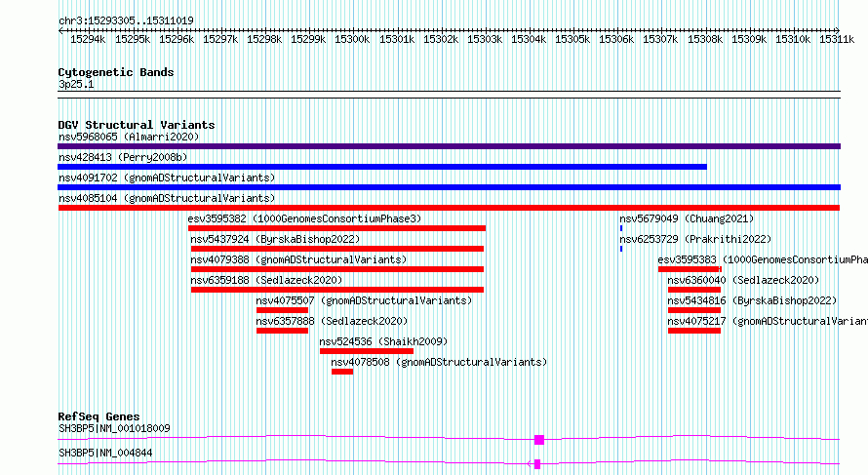The image size is (868, 475).
Task: Click the Cytogenetic Bands track title
Action: tap(116, 72)
